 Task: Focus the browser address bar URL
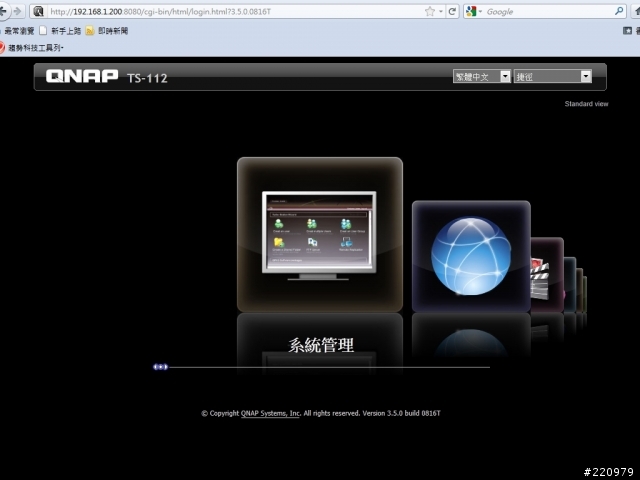point(160,12)
